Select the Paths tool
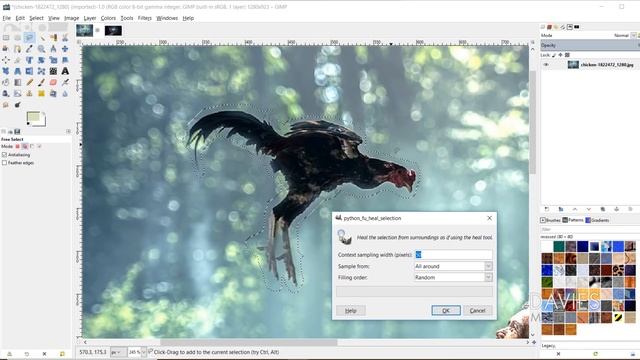Image resolution: width=640 pixels, height=360 pixels. [18, 49]
